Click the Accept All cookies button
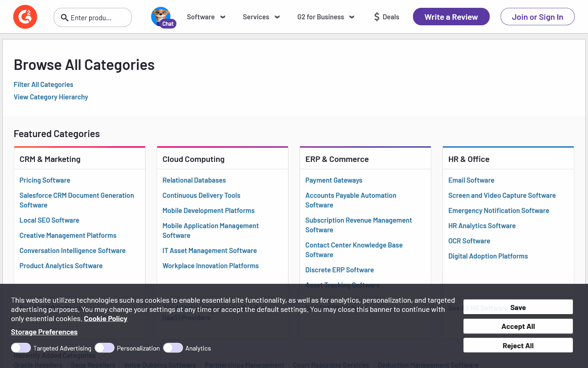The image size is (588, 368). [x=518, y=326]
